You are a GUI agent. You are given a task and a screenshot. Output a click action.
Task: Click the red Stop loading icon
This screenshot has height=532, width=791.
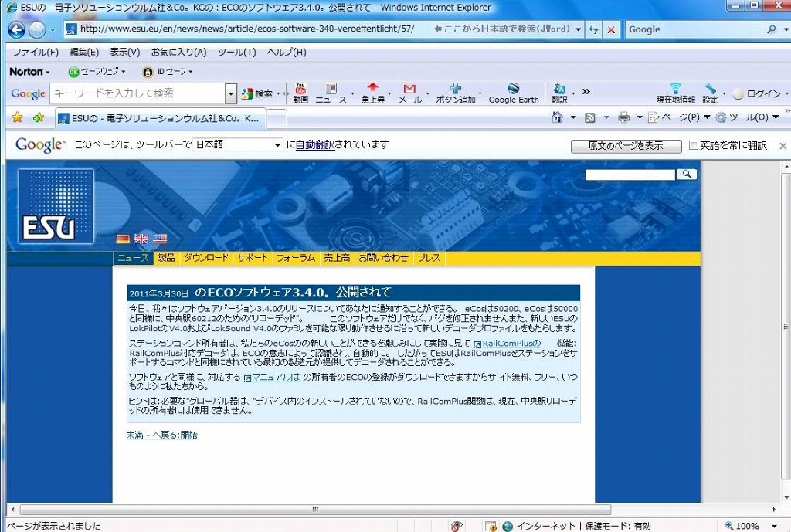611,29
